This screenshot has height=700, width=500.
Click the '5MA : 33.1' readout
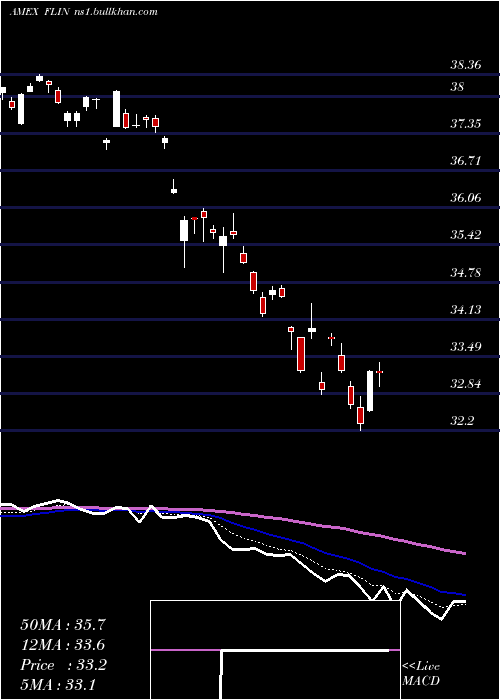pos(58,685)
